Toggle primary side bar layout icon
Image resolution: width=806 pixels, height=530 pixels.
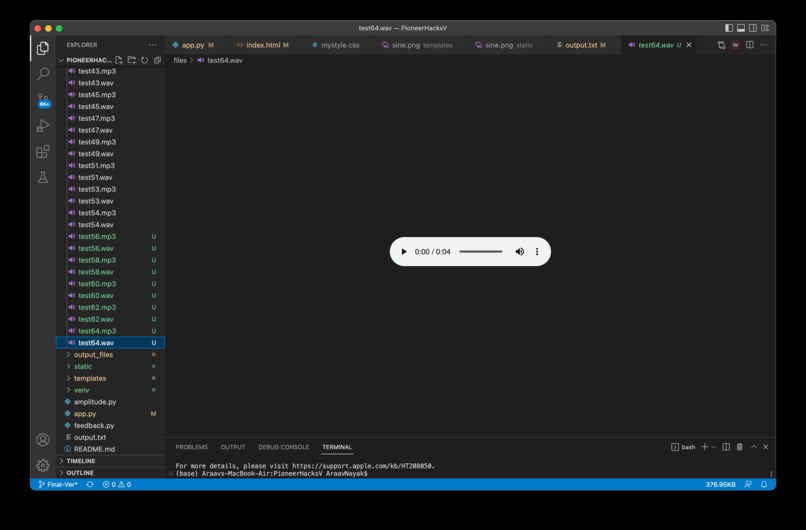[729, 28]
